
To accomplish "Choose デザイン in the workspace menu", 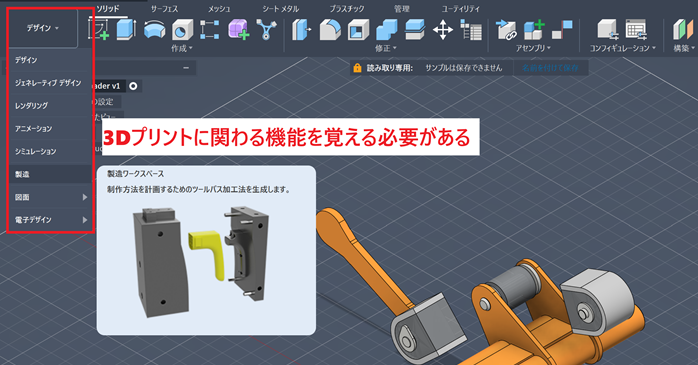I will (50, 60).
